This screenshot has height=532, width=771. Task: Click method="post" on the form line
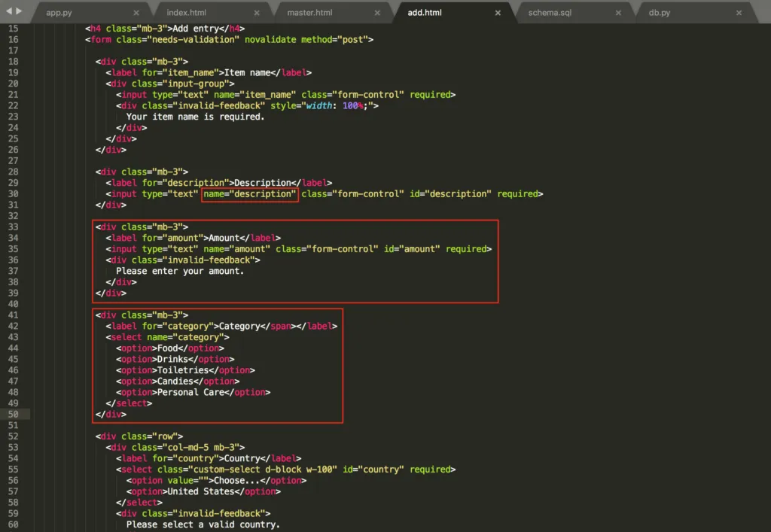pyautogui.click(x=334, y=40)
